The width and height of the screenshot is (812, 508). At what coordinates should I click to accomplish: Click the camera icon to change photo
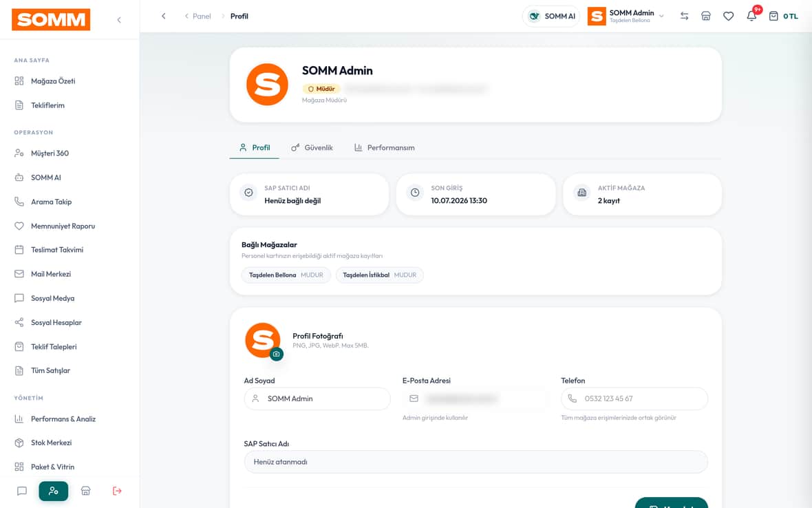click(277, 354)
